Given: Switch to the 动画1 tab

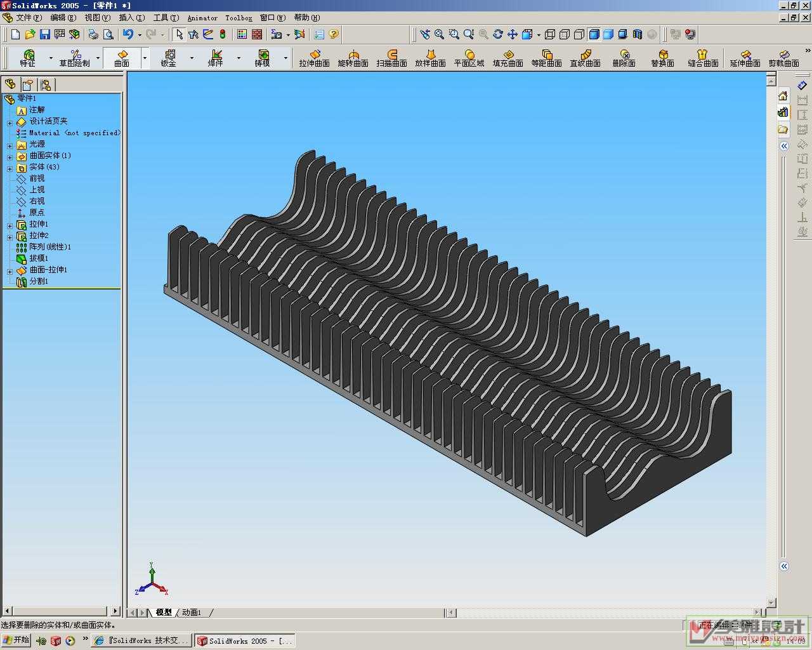Looking at the screenshot, I should click(191, 613).
